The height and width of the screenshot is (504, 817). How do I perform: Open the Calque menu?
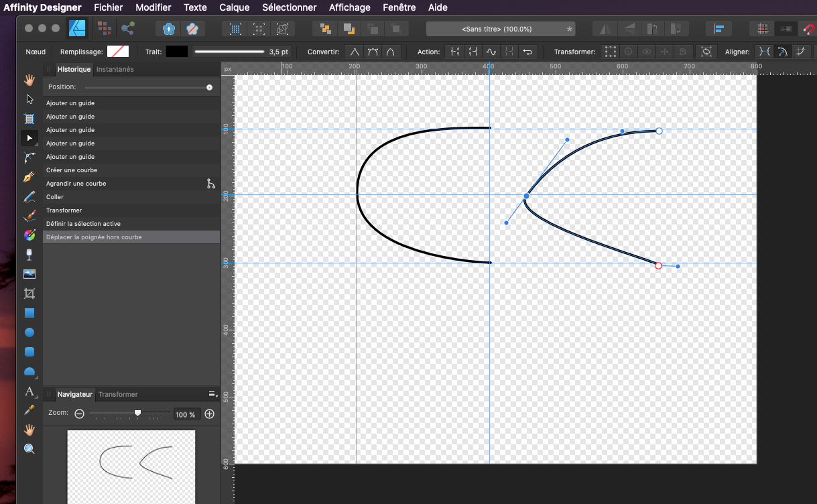[x=235, y=7]
